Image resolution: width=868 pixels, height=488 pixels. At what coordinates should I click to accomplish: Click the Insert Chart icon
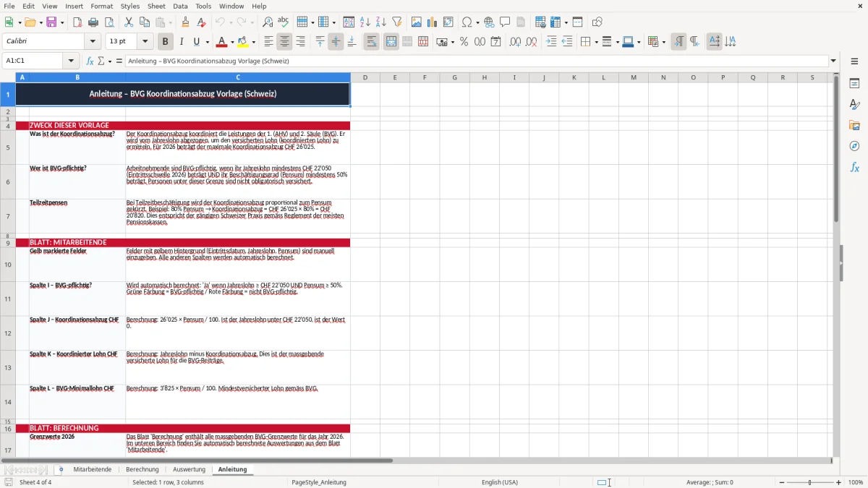pos(433,22)
